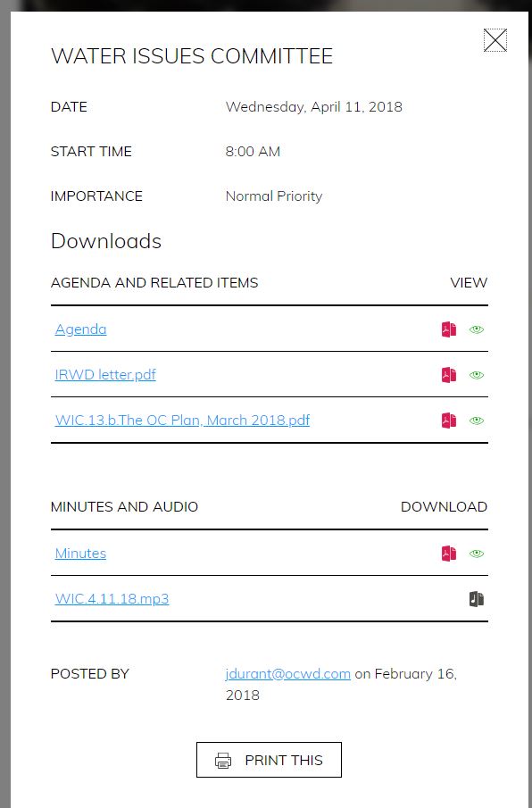View the Agenda with the eye icon

(x=477, y=329)
